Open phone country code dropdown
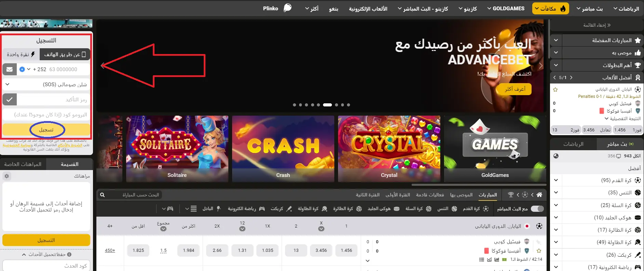The height and width of the screenshot is (271, 644). pos(26,69)
